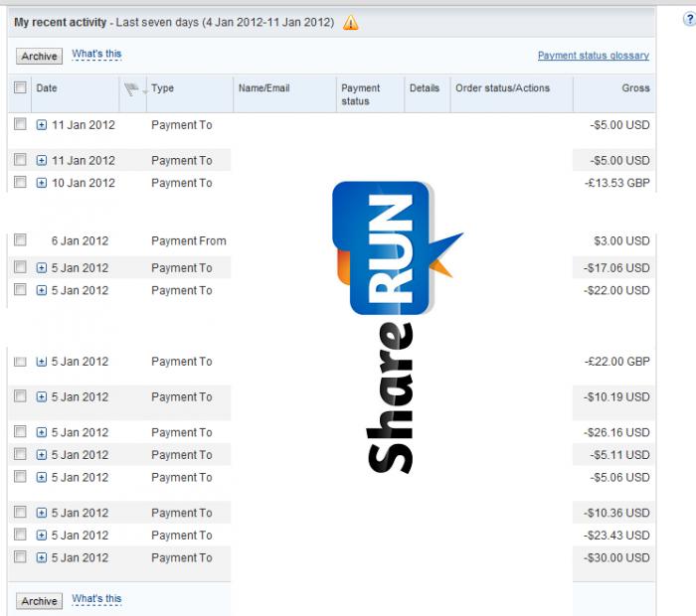Tick the -$23.43 USD row checkbox
Image resolution: width=696 pixels, height=616 pixels.
(20, 535)
